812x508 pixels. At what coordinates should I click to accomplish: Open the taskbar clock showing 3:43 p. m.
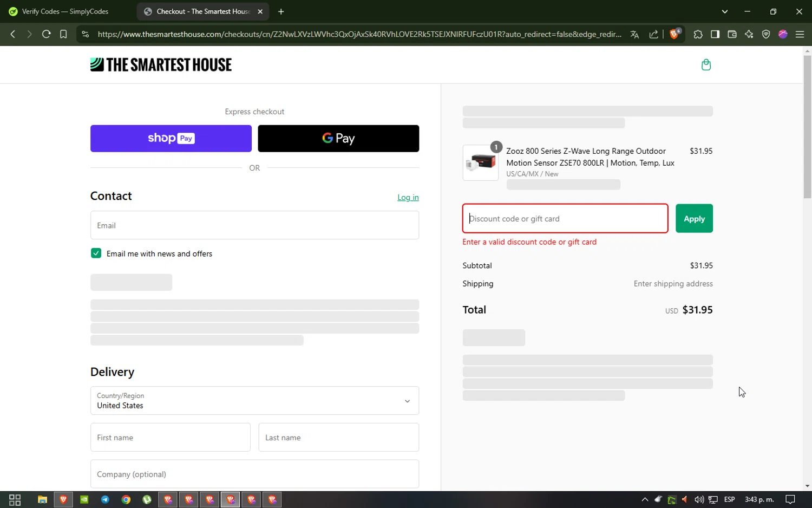pyautogui.click(x=759, y=499)
